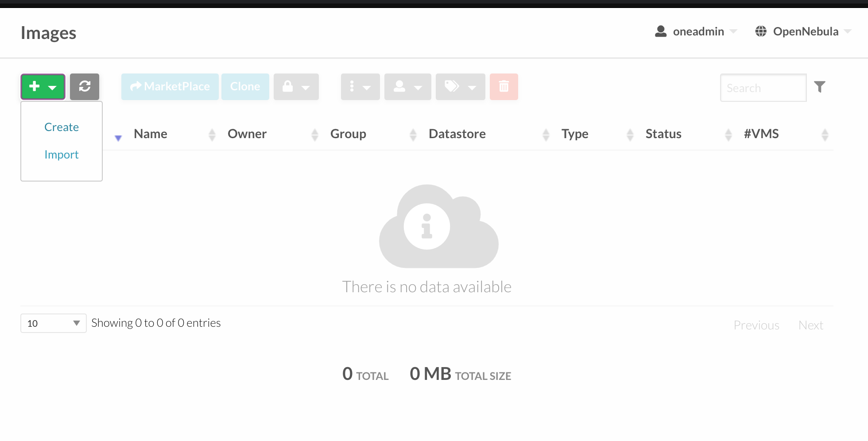The width and height of the screenshot is (868, 441).
Task: Sort images by Name column
Action: click(x=151, y=134)
